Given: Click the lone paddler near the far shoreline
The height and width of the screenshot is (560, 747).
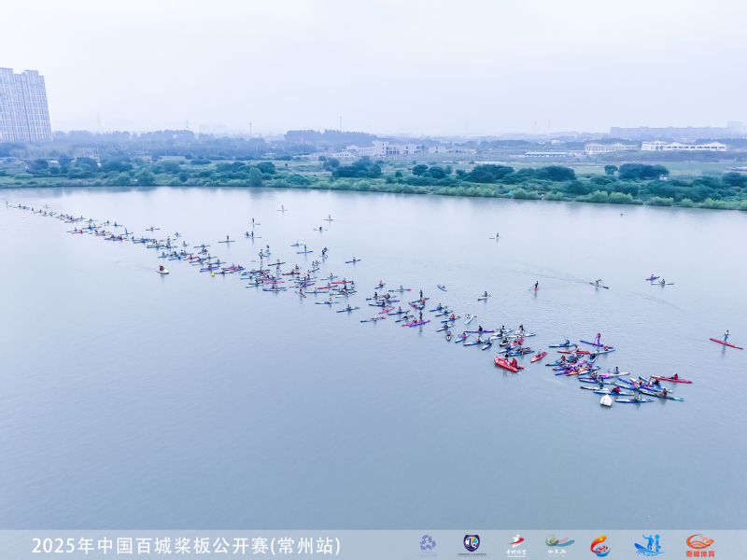Looking at the screenshot, I should click(281, 208).
